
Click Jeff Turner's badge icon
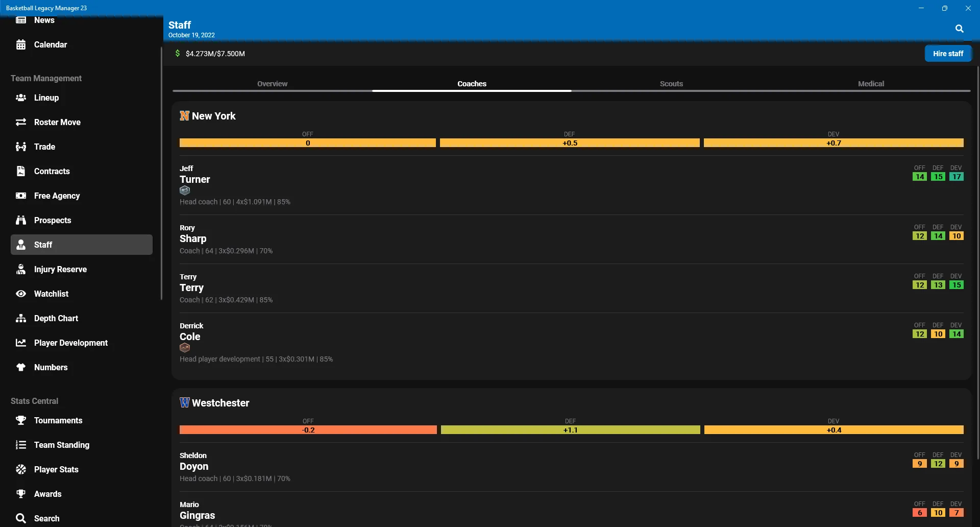tap(185, 190)
